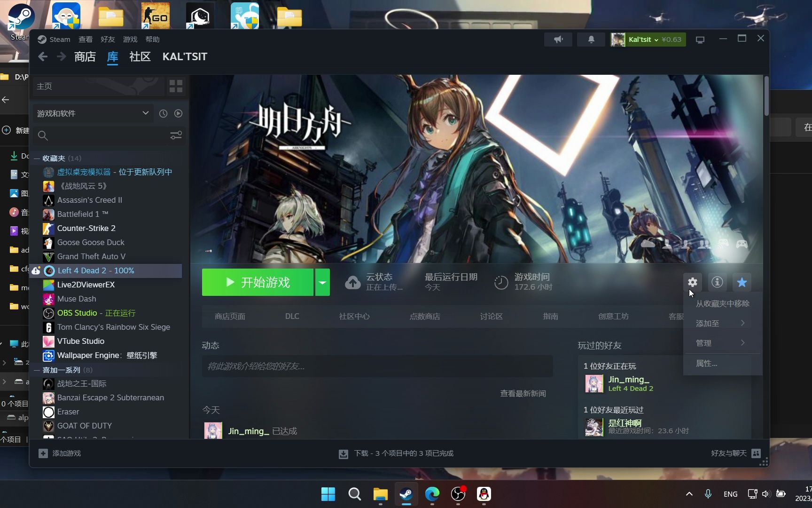The width and height of the screenshot is (812, 508).
Task: Click the 主页 library home button
Action: pyautogui.click(x=99, y=86)
